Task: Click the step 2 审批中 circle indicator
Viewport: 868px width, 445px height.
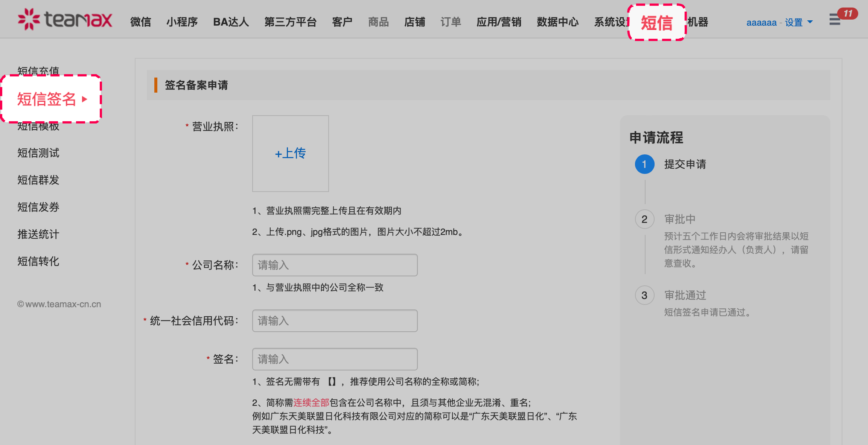Action: 645,219
